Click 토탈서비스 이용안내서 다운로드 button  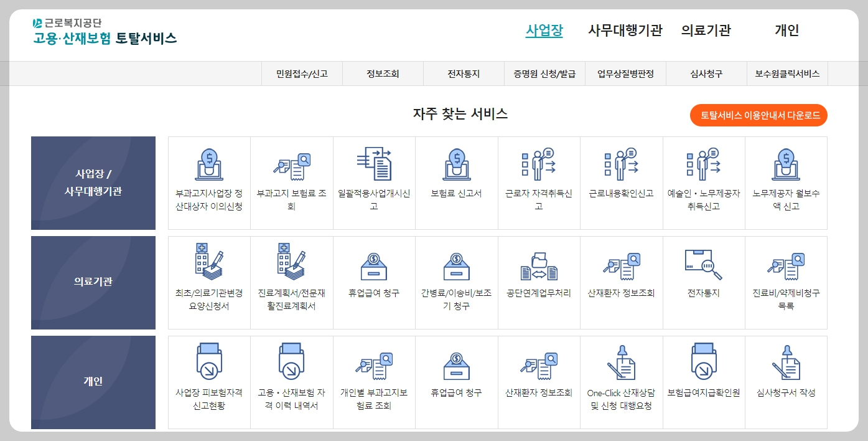click(758, 115)
